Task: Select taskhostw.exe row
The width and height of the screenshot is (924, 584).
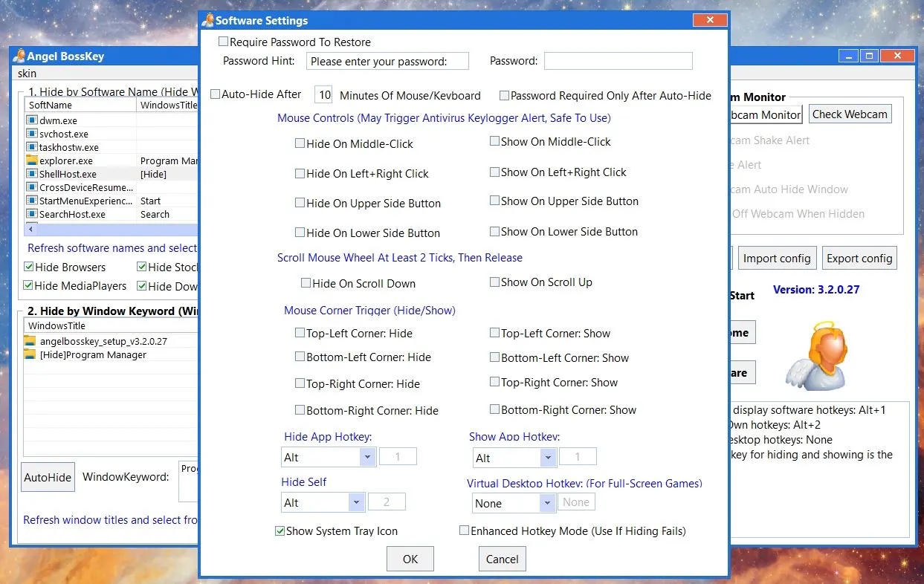Action: pos(112,147)
